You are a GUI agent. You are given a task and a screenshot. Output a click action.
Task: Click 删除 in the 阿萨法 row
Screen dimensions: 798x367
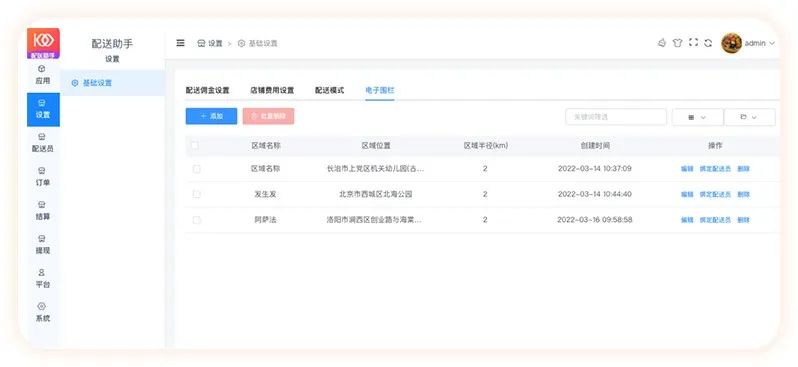point(744,220)
